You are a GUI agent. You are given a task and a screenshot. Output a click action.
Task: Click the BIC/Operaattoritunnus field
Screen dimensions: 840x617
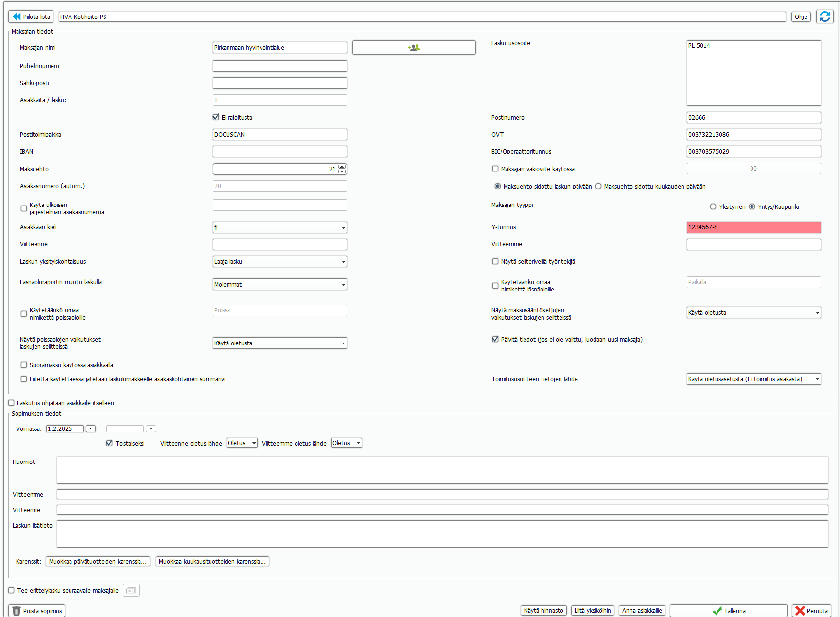(x=753, y=152)
